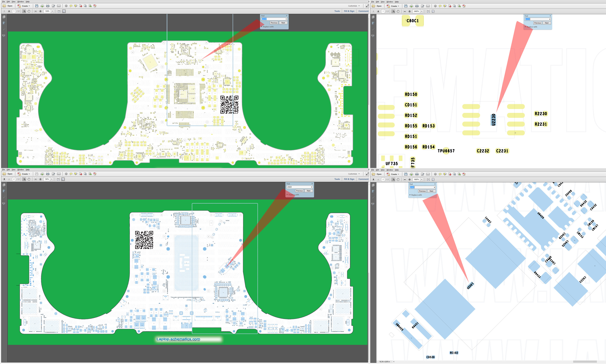This screenshot has width=606, height=364.
Task: Expand 'Replace with' in the 2400% window Find panel
Action: click(x=531, y=27)
